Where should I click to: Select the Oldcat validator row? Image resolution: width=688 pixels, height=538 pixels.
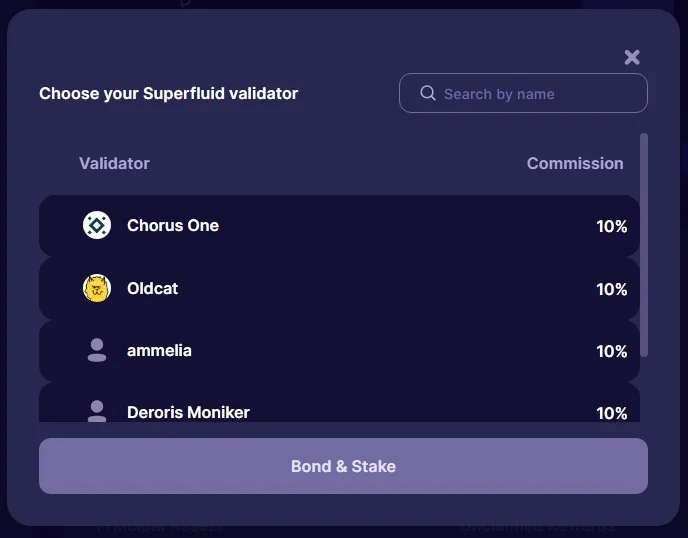click(x=339, y=288)
